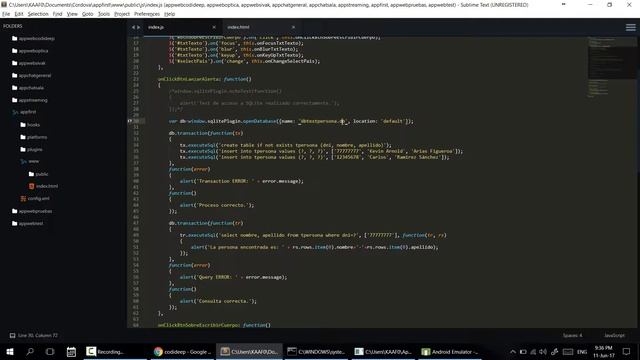Switch to the Recording taskbar window
This screenshot has height=360, width=640.
pyautogui.click(x=115, y=351)
